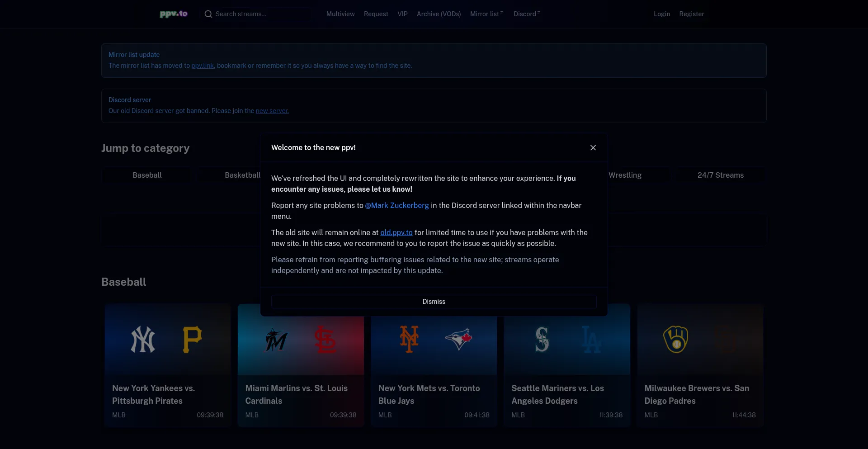Screen dimensions: 868x449
Task: Click the St. Louis Cardinals logo
Action: 325,339
